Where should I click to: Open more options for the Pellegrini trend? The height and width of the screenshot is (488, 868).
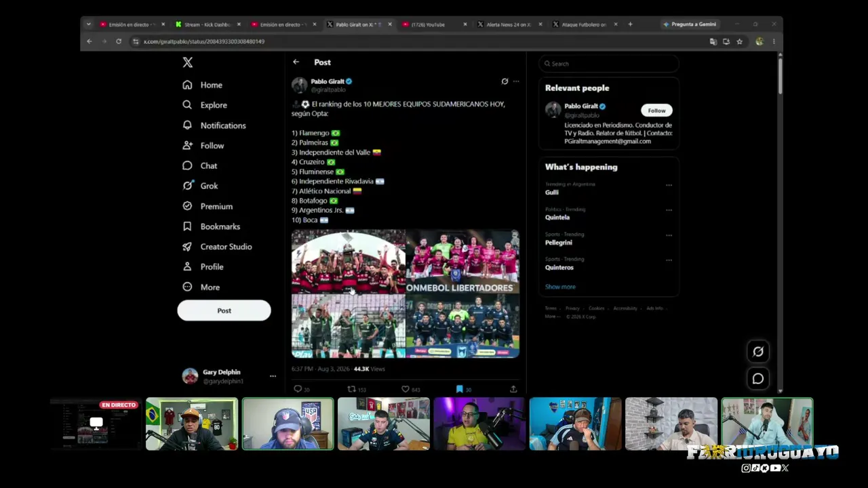pos(669,235)
